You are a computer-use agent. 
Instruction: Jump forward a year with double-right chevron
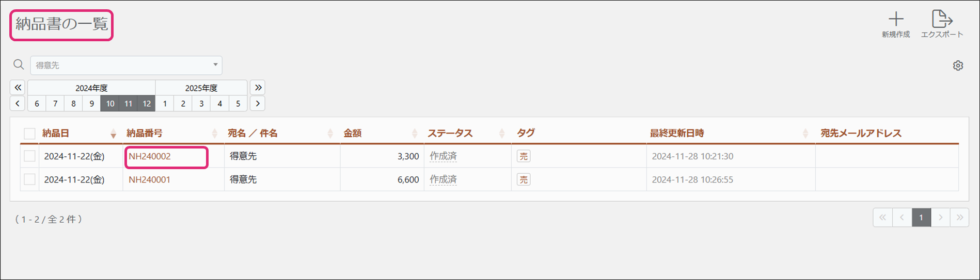pyautogui.click(x=258, y=88)
